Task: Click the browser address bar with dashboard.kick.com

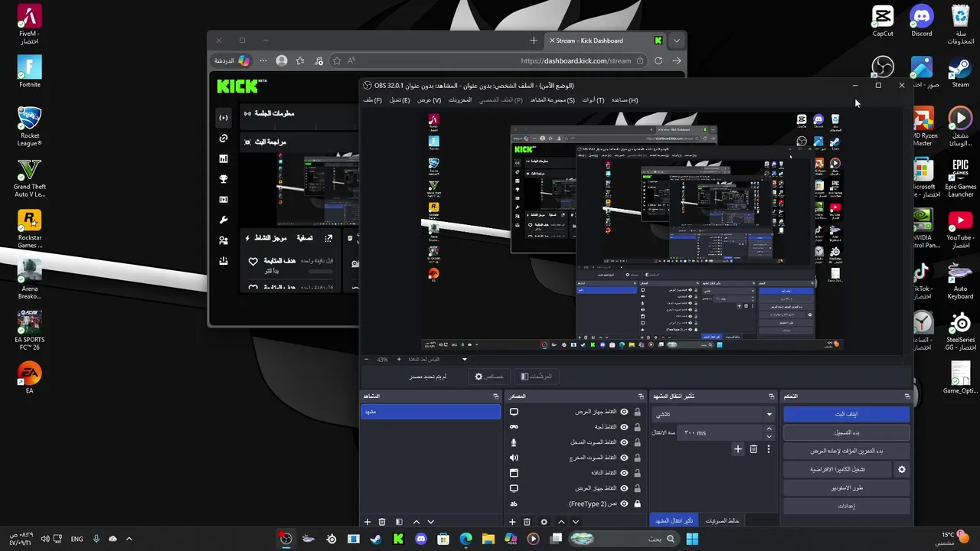Action: pyautogui.click(x=577, y=60)
